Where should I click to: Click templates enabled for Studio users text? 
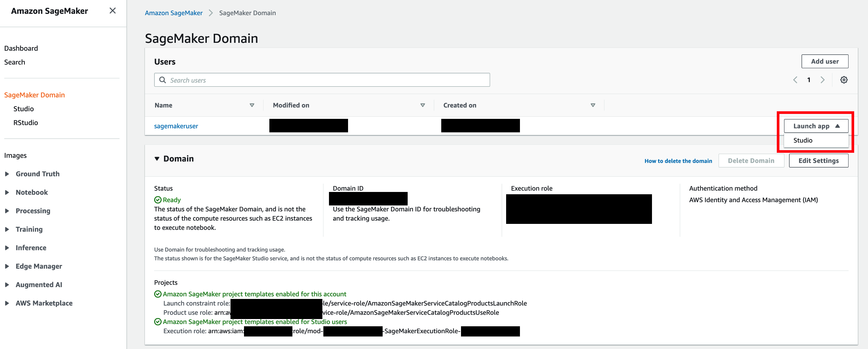point(255,322)
